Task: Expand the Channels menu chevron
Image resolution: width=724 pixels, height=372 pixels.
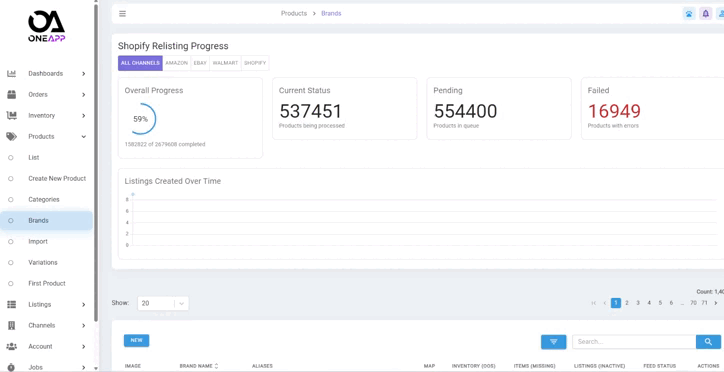Action: (84, 325)
